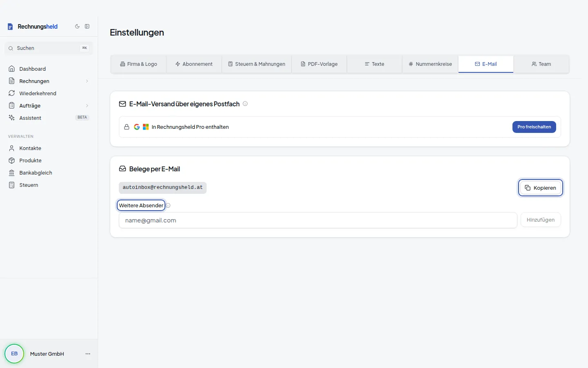Click the Pro freischalten button
588x368 pixels.
click(x=534, y=127)
